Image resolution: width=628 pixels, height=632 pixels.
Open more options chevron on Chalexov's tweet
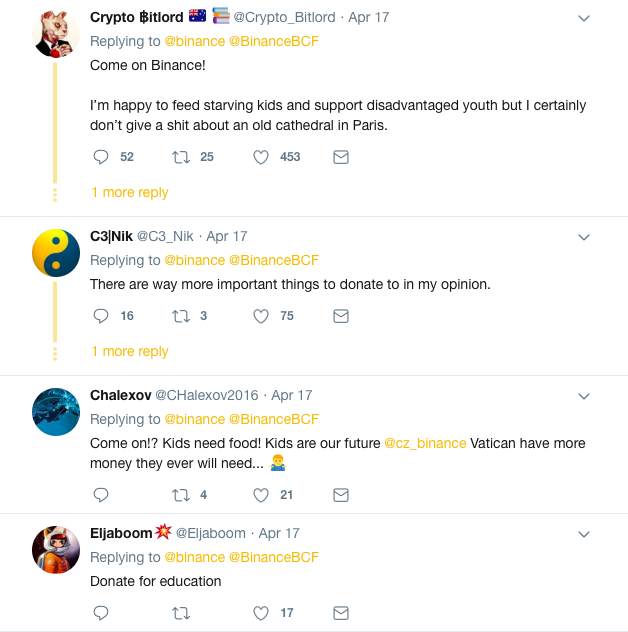coord(585,396)
